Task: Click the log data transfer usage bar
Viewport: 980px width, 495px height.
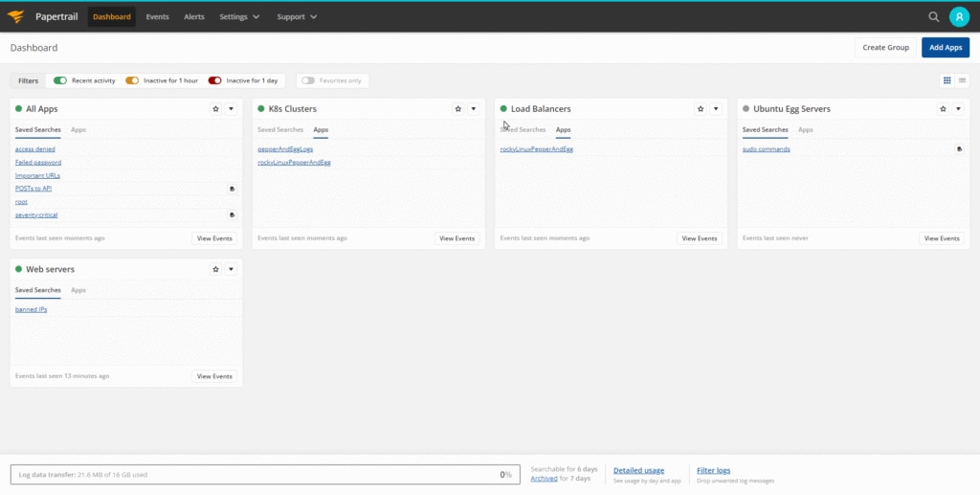Action: pyautogui.click(x=265, y=474)
